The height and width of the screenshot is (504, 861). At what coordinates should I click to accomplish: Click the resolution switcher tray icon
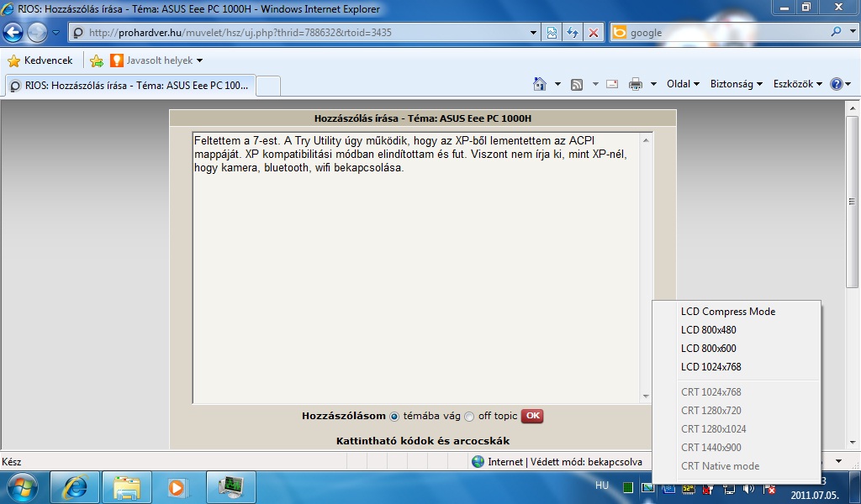pyautogui.click(x=648, y=487)
